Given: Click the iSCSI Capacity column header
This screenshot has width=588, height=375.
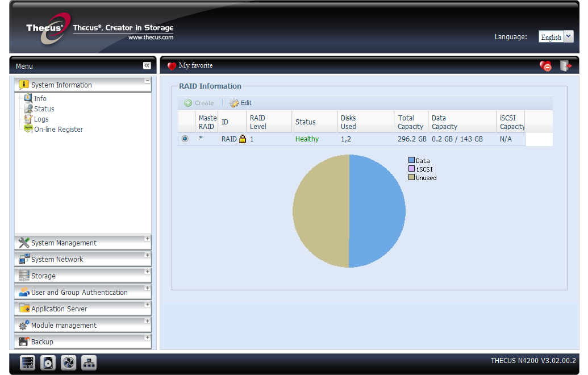Looking at the screenshot, I should 510,122.
